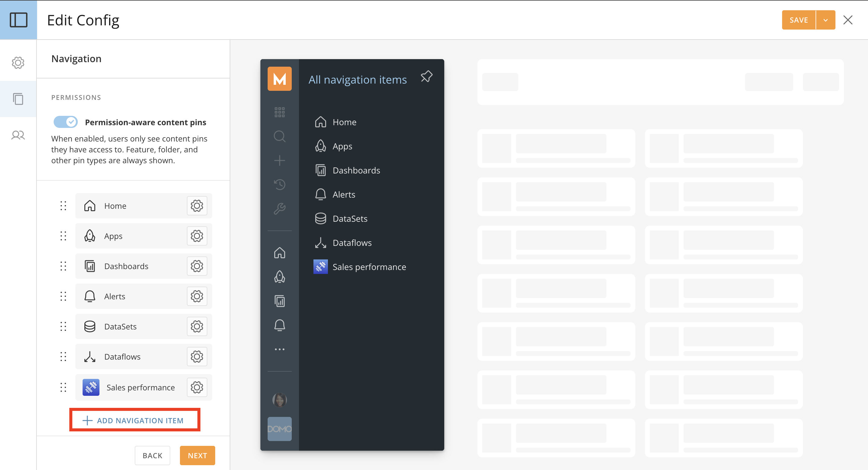This screenshot has height=470, width=868.
Task: Open settings gear for Home item
Action: click(x=197, y=206)
